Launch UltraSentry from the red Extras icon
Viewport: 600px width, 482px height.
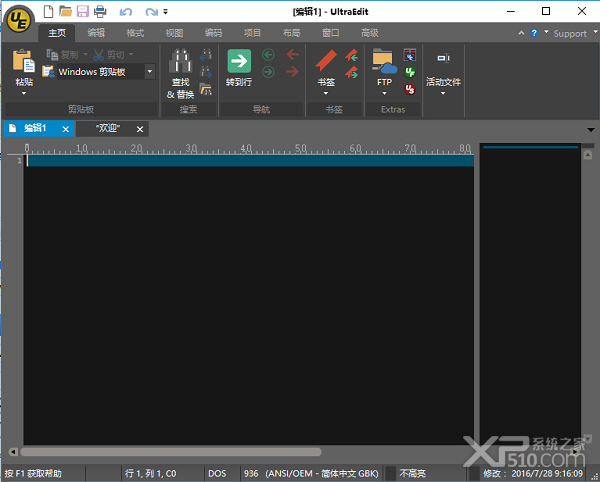tap(410, 89)
